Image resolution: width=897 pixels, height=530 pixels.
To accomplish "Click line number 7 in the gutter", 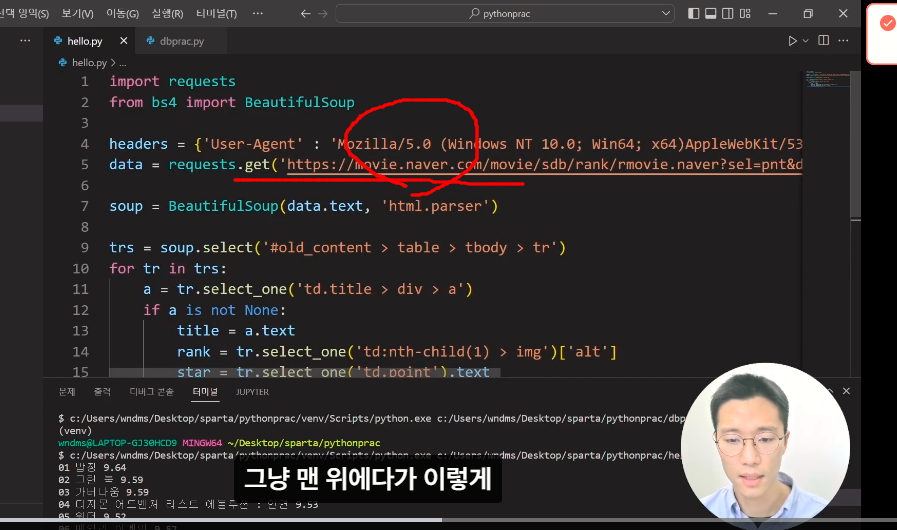I will pos(84,206).
